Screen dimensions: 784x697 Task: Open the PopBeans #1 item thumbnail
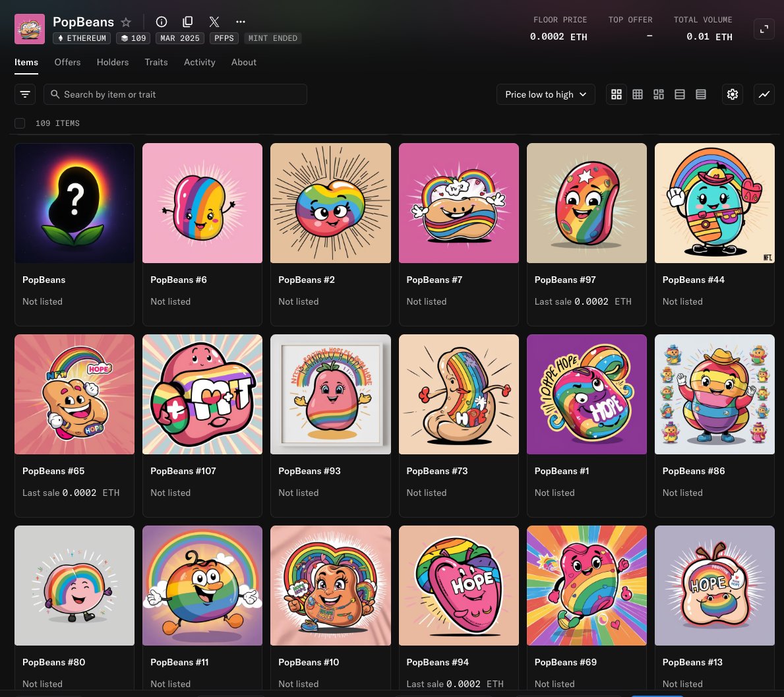pyautogui.click(x=586, y=394)
